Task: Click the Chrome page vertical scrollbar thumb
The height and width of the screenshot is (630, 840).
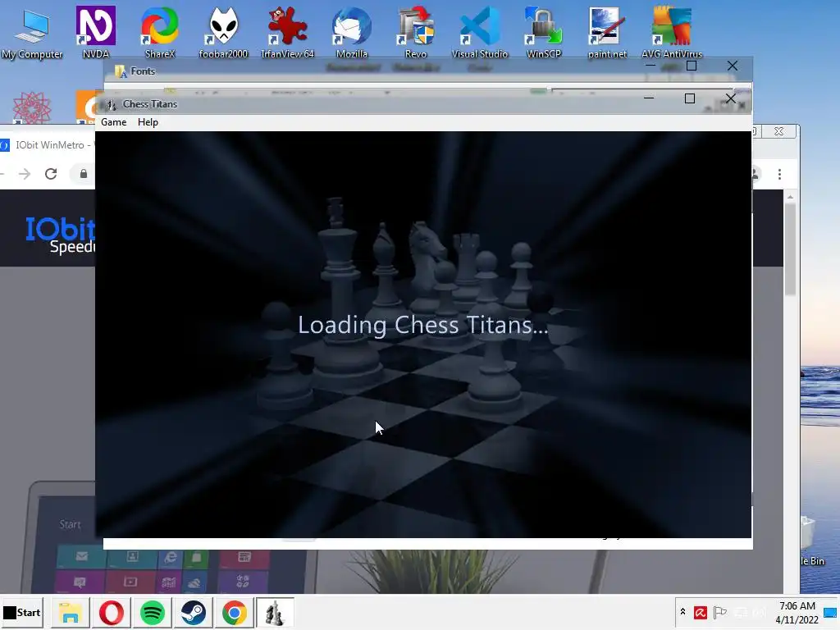Action: click(x=790, y=249)
